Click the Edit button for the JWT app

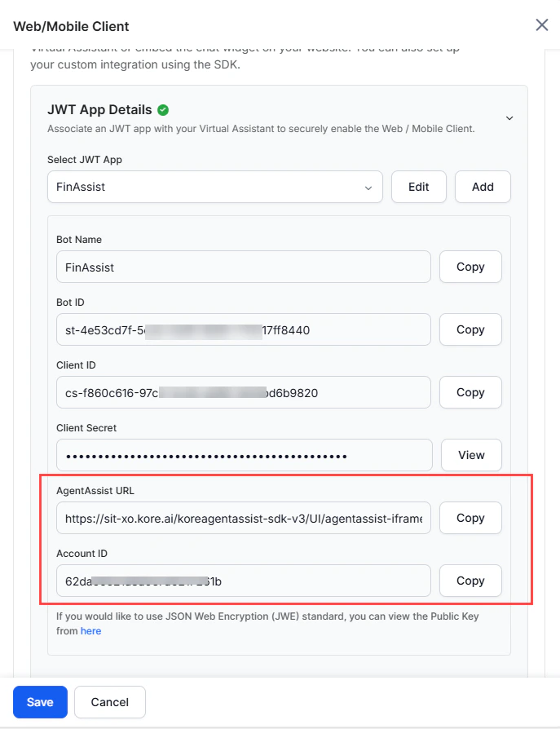(418, 187)
